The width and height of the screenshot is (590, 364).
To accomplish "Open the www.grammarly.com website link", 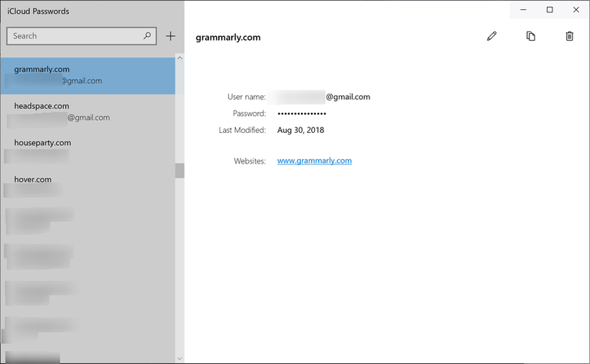I will [314, 160].
